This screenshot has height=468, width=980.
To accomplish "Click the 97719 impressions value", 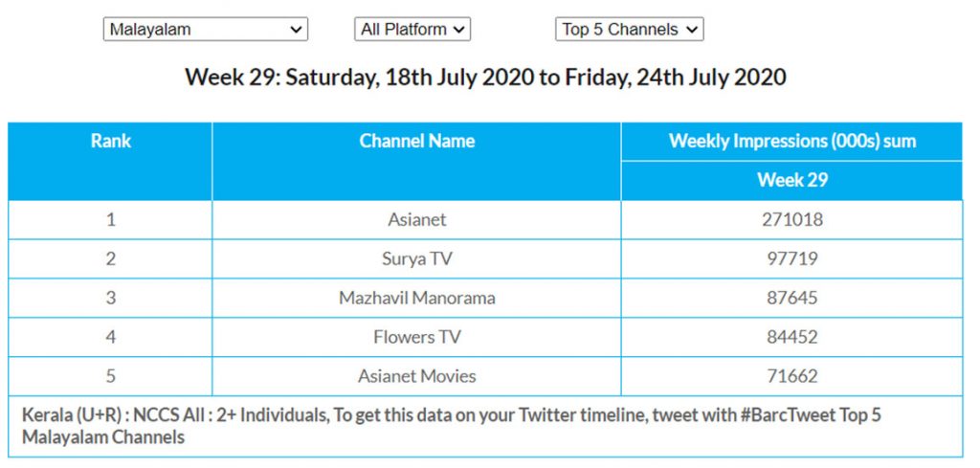I will click(791, 258).
